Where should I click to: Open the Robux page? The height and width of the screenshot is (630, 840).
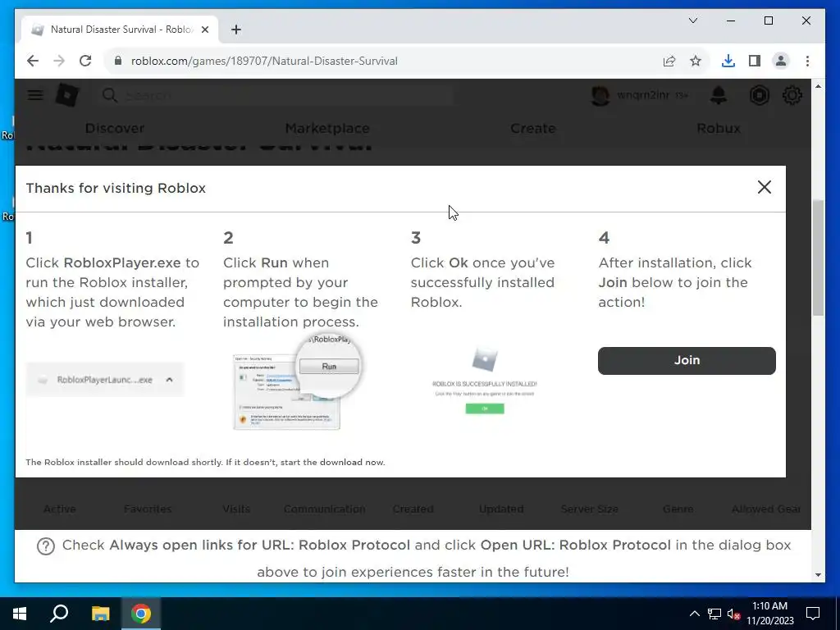(x=719, y=129)
